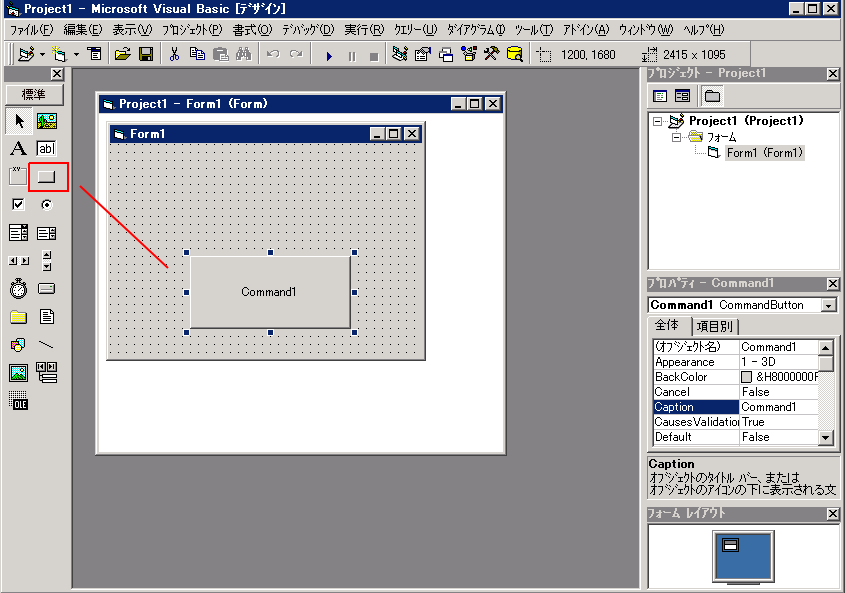Screen dimensions: 845x593
Task: Click the BackColor color swatch
Action: (747, 377)
